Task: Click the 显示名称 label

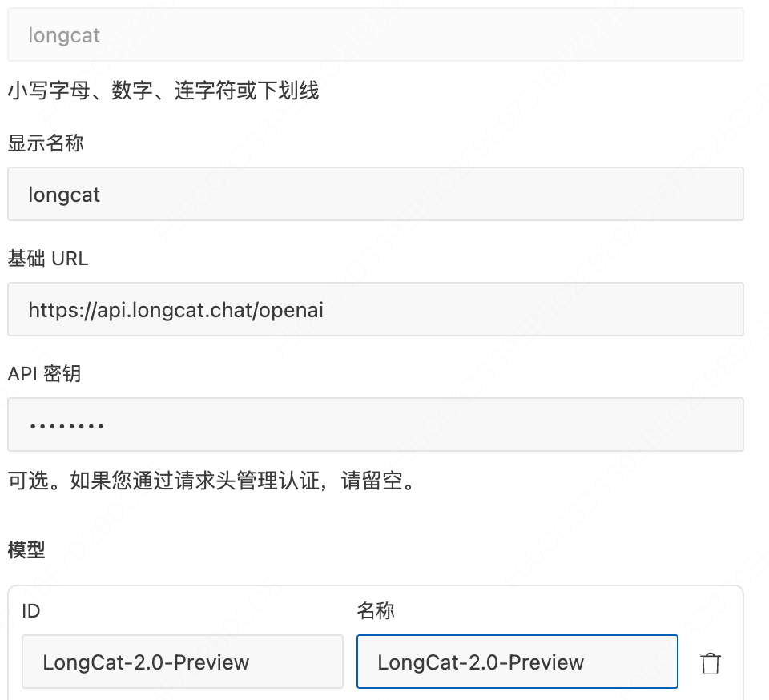Action: point(46,143)
